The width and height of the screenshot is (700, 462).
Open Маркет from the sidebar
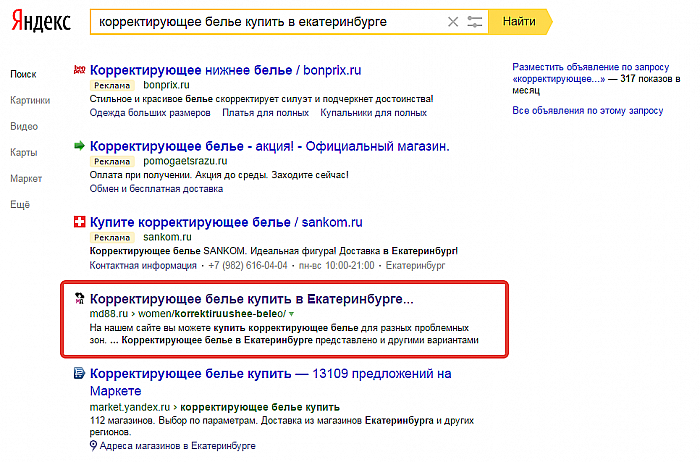[26, 179]
